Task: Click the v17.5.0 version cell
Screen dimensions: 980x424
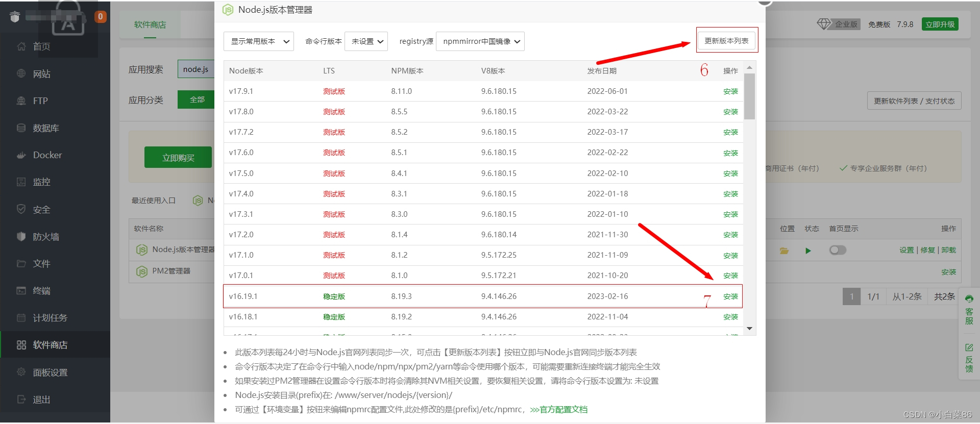Action: [241, 173]
